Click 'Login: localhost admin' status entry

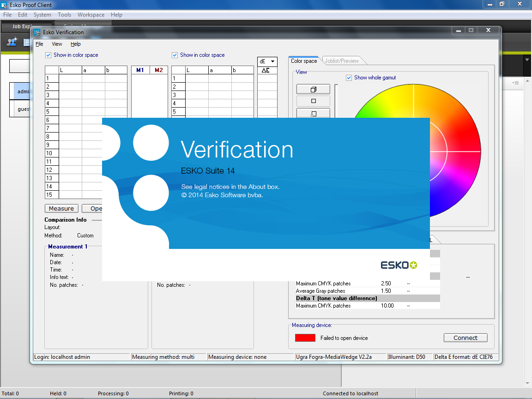coord(82,357)
